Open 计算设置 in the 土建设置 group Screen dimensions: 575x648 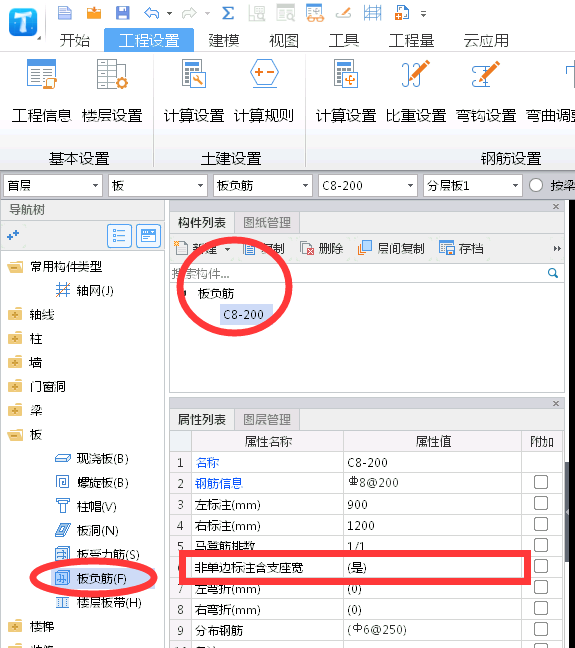click(194, 92)
